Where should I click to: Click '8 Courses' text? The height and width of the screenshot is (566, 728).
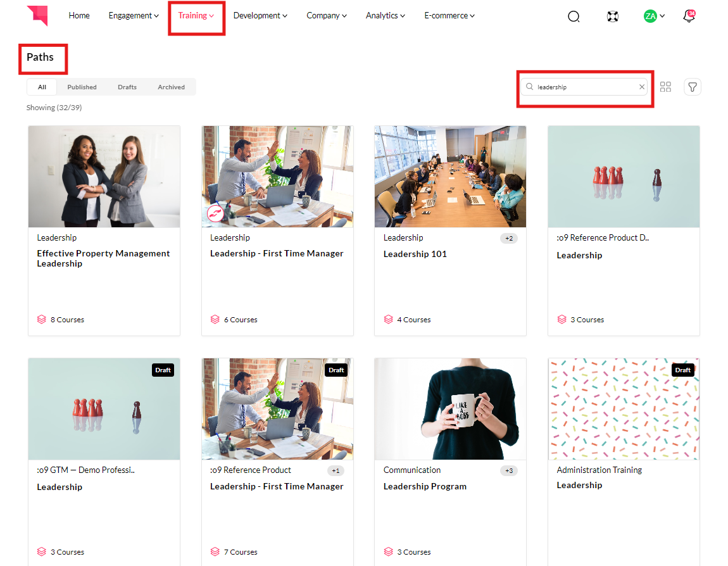pos(67,320)
